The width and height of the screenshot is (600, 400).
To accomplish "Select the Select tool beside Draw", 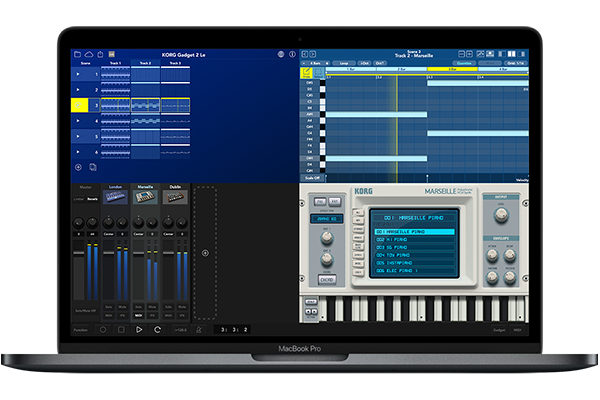I will point(319,73).
